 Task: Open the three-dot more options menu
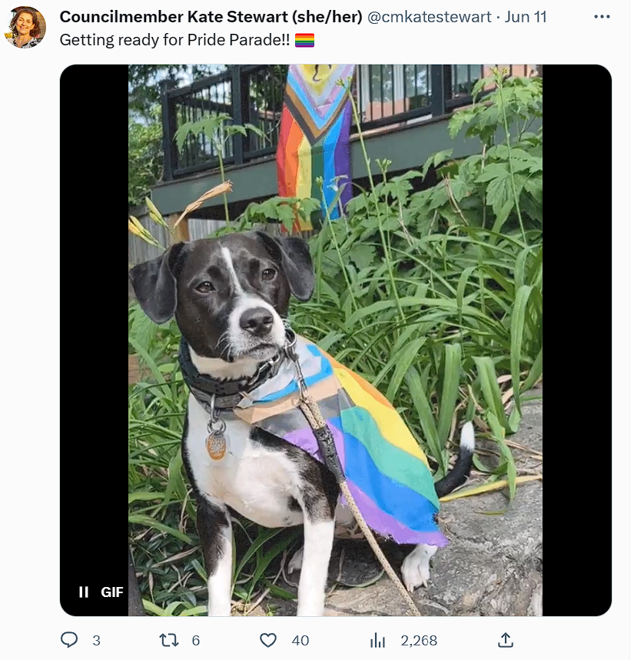coord(602,17)
